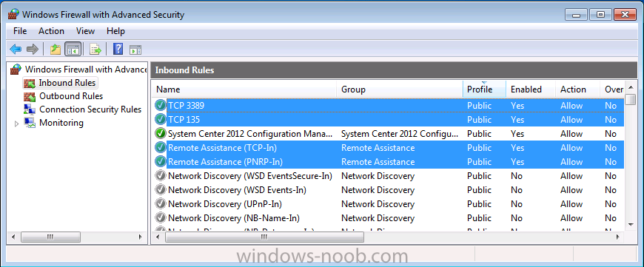Open the Help menu
The image size is (644, 267).
point(115,31)
